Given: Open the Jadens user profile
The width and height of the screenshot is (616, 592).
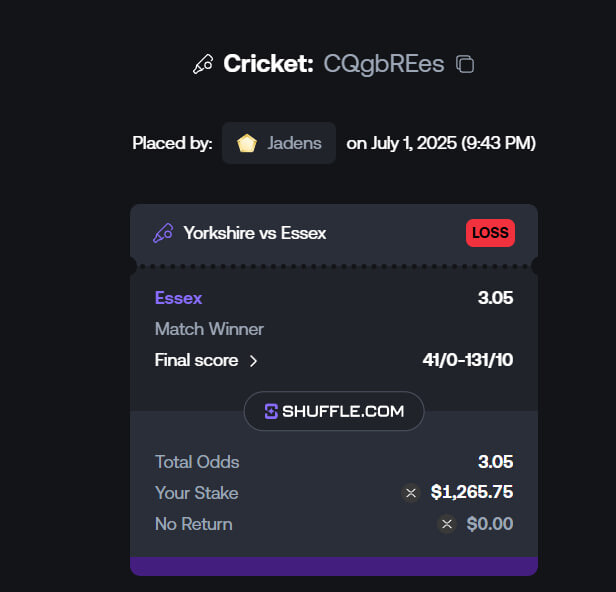Looking at the screenshot, I should coord(279,143).
